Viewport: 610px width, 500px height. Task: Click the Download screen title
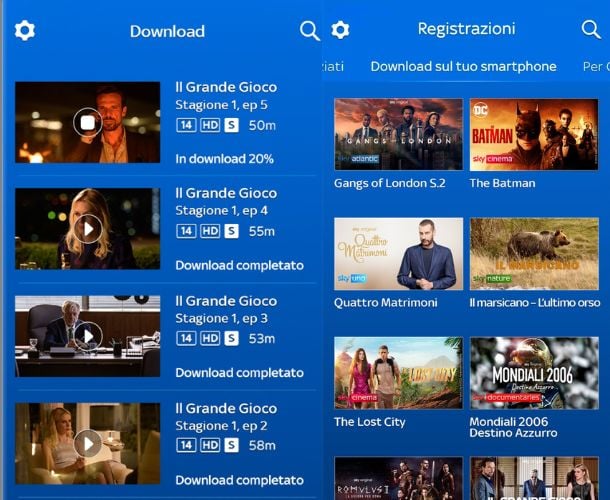(167, 32)
